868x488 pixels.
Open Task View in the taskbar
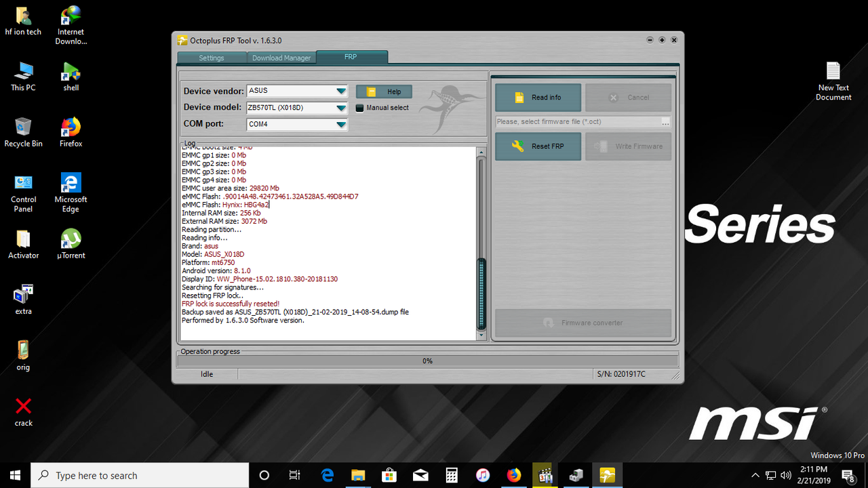tap(294, 475)
